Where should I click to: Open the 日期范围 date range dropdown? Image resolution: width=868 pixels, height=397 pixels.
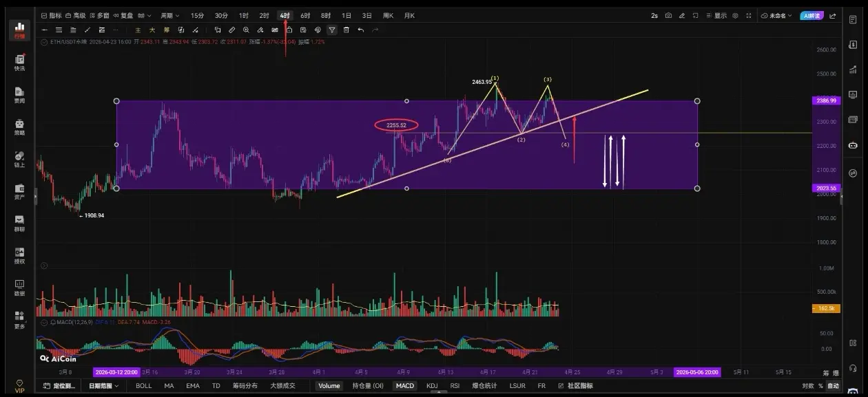(x=105, y=386)
